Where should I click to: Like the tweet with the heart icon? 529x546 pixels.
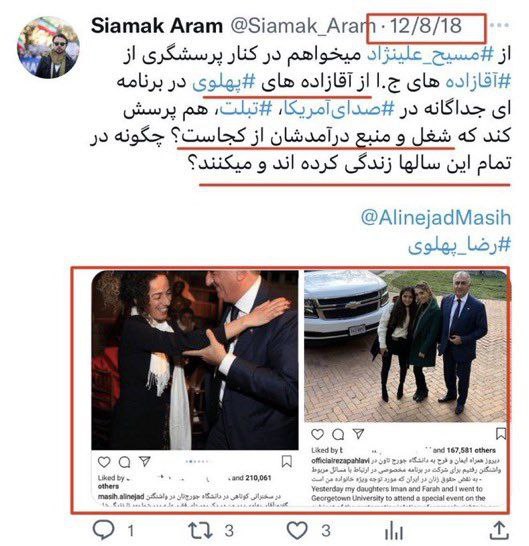pyautogui.click(x=297, y=530)
